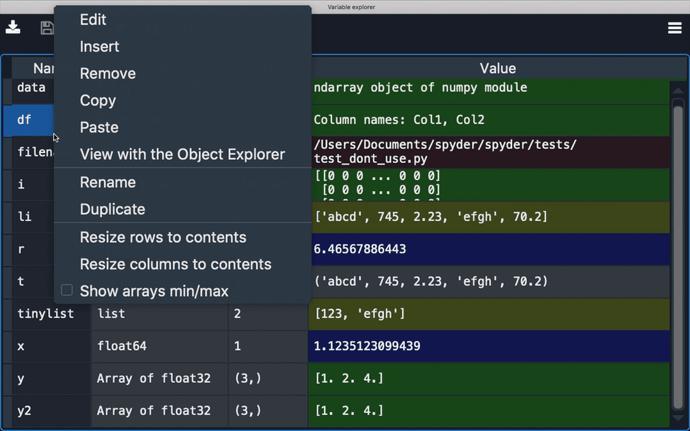Select Insert in the context menu
This screenshot has height=431, width=690.
click(x=99, y=46)
